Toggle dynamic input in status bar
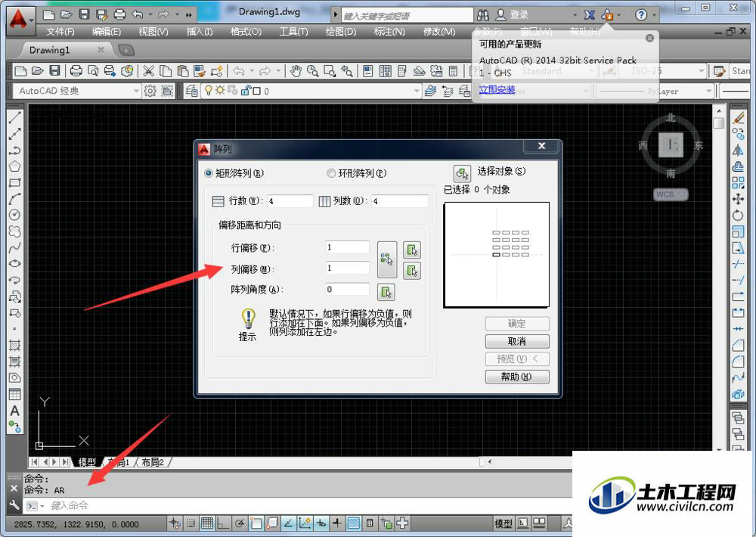 [x=321, y=523]
